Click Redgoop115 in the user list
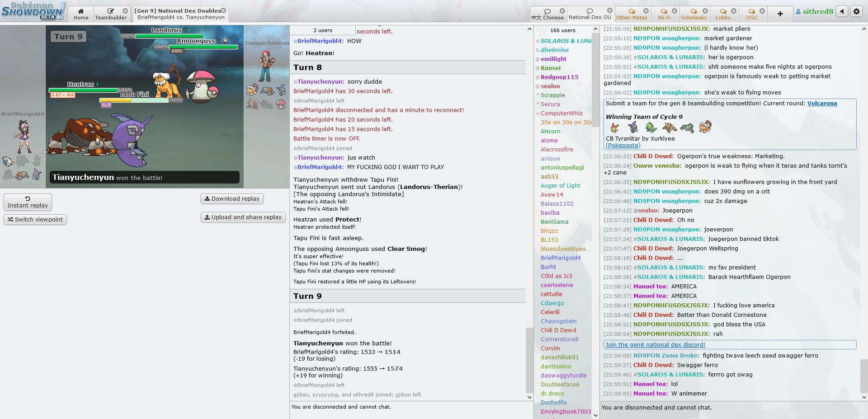Viewport: 868px width, 419px height. tap(560, 77)
